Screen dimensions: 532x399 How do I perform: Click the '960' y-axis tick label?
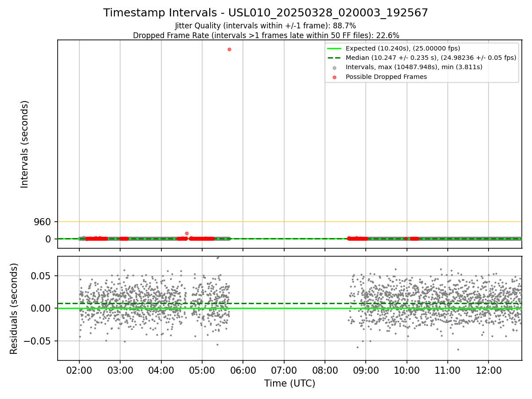[x=43, y=222]
